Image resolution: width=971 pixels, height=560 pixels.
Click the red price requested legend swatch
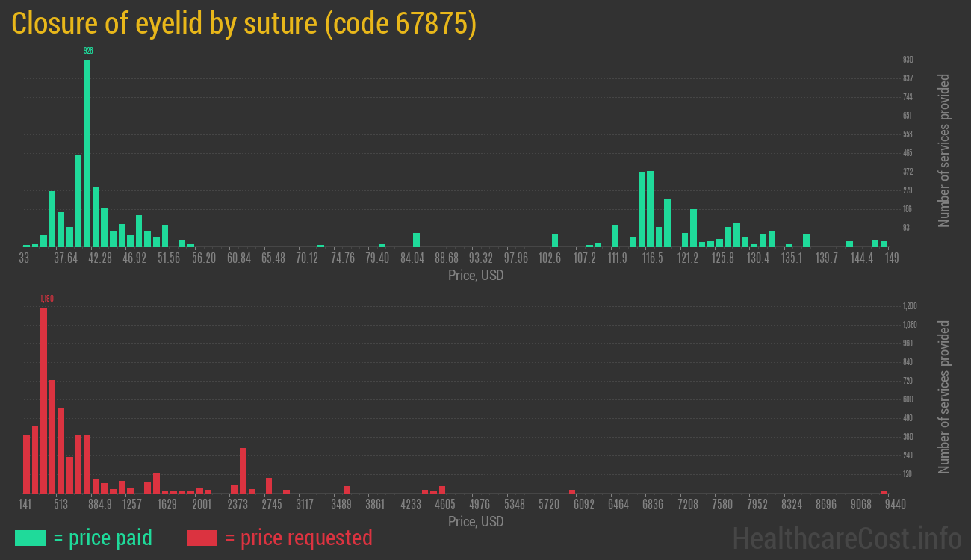point(202,538)
